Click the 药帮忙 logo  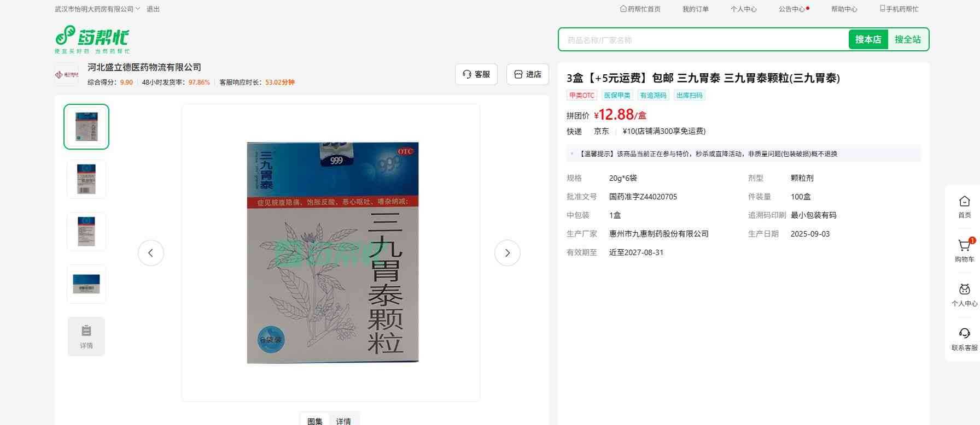pos(92,39)
